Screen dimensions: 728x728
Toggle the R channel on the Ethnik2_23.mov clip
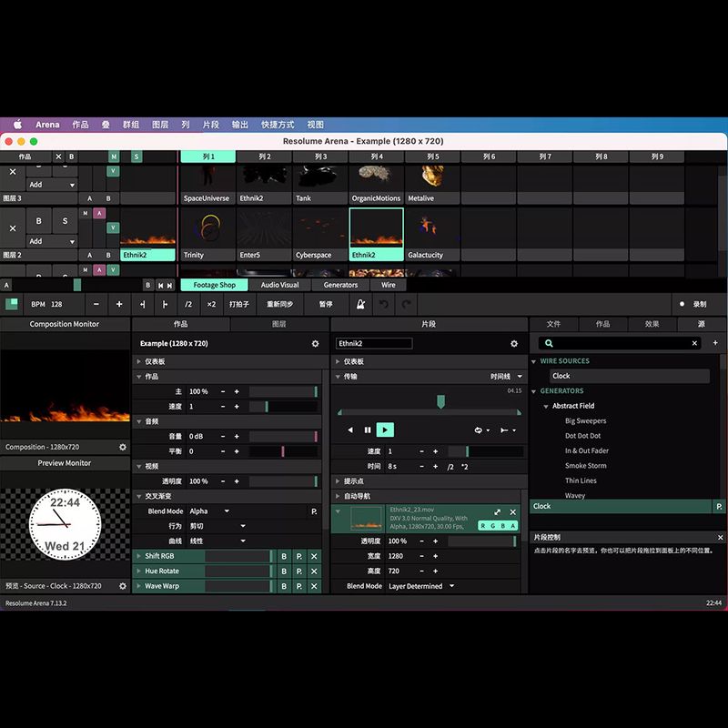click(484, 525)
